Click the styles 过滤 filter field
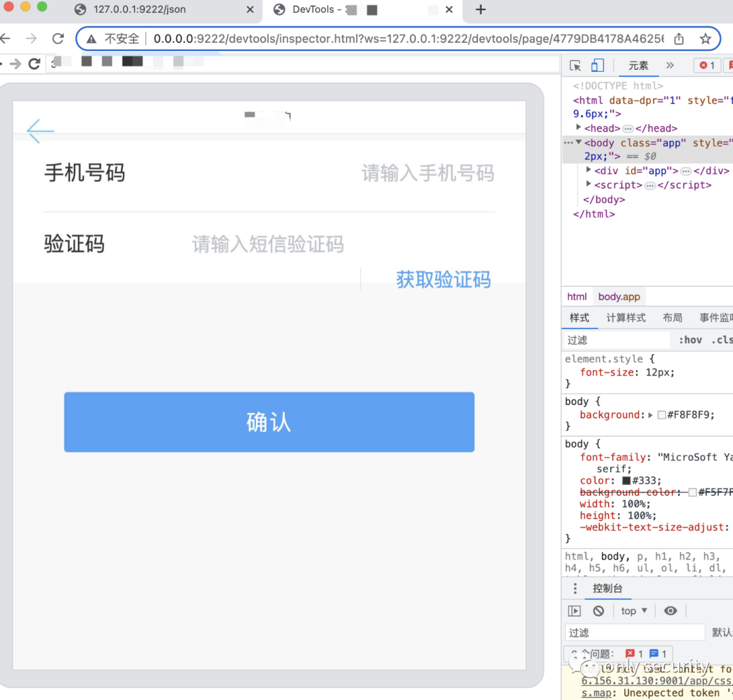This screenshot has height=700, width=733. click(x=616, y=340)
